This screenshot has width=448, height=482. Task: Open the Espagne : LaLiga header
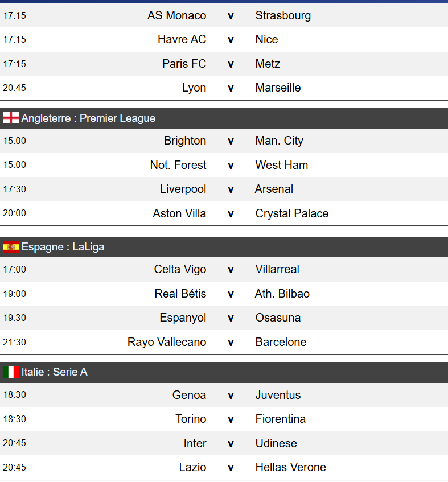coord(63,247)
